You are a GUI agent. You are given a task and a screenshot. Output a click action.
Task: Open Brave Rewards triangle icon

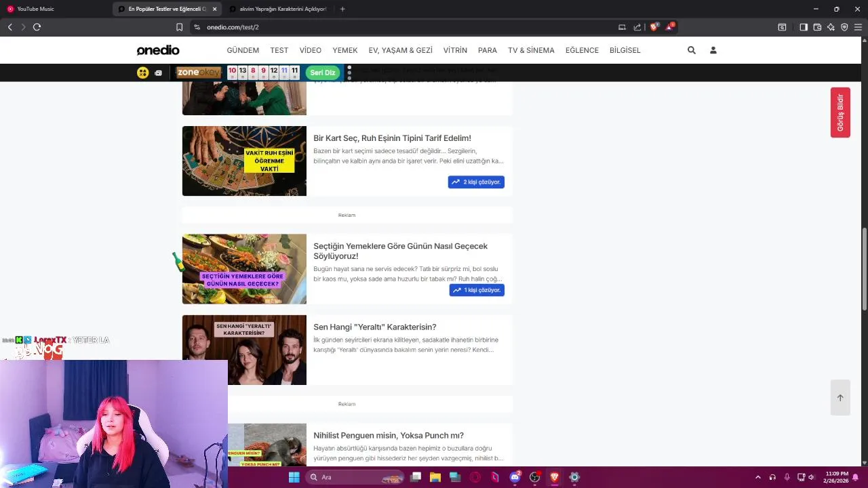[x=670, y=27]
